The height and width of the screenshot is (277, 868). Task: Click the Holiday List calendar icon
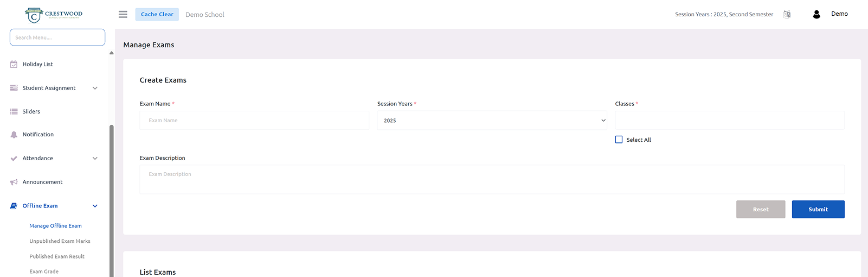pos(14,64)
